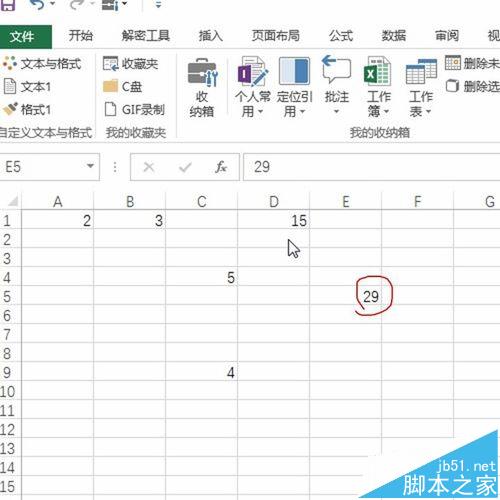Screen dimensions: 500x500
Task: Open the Customize Quick Access Toolbar dropdown
Action: [158, 4]
